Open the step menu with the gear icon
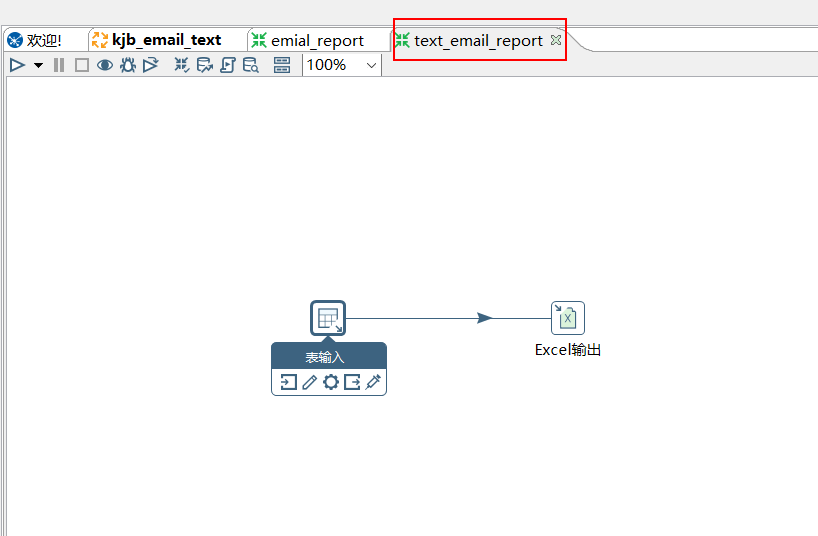Screen dimensions: 818x536 [331, 382]
